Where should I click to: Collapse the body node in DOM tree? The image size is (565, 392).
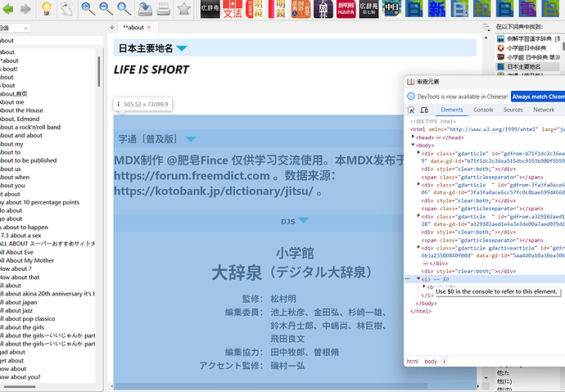pyautogui.click(x=412, y=145)
